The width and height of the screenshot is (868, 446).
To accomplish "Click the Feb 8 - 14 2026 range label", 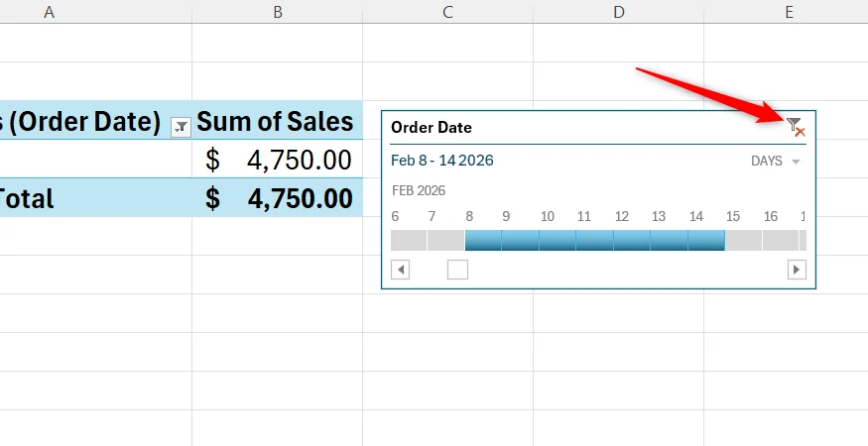I will pyautogui.click(x=441, y=161).
